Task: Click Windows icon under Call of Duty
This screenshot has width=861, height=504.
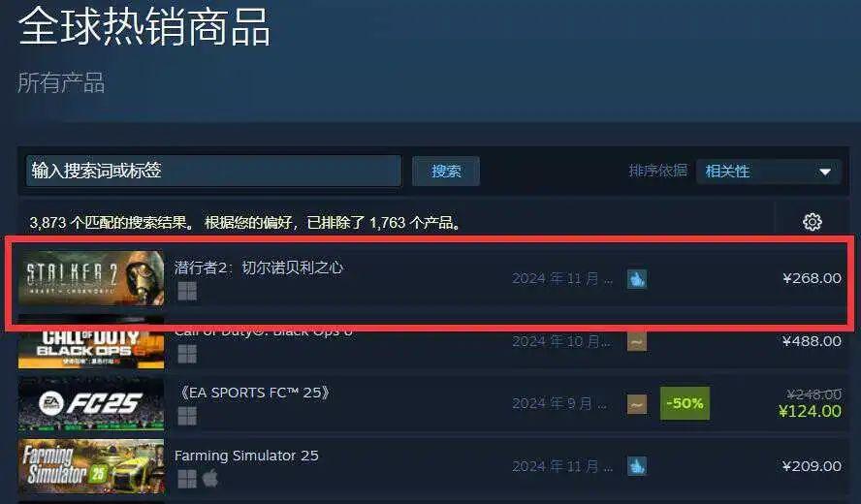Action: coord(187,354)
